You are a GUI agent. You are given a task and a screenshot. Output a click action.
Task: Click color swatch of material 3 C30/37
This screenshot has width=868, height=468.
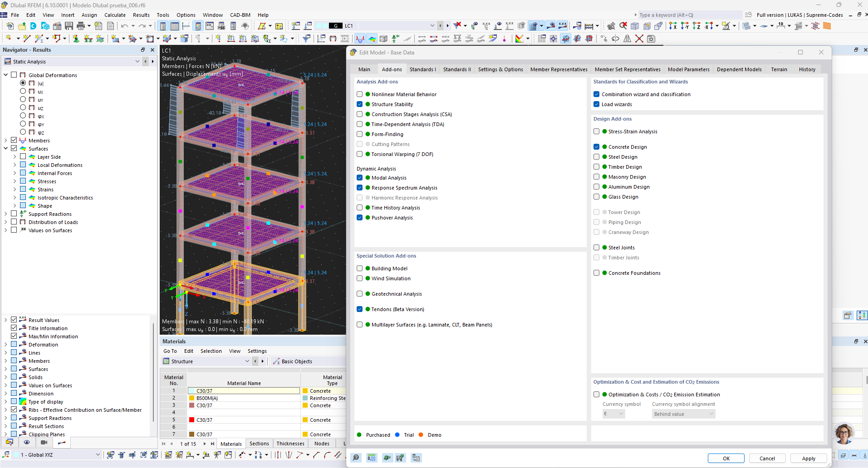[x=192, y=405]
